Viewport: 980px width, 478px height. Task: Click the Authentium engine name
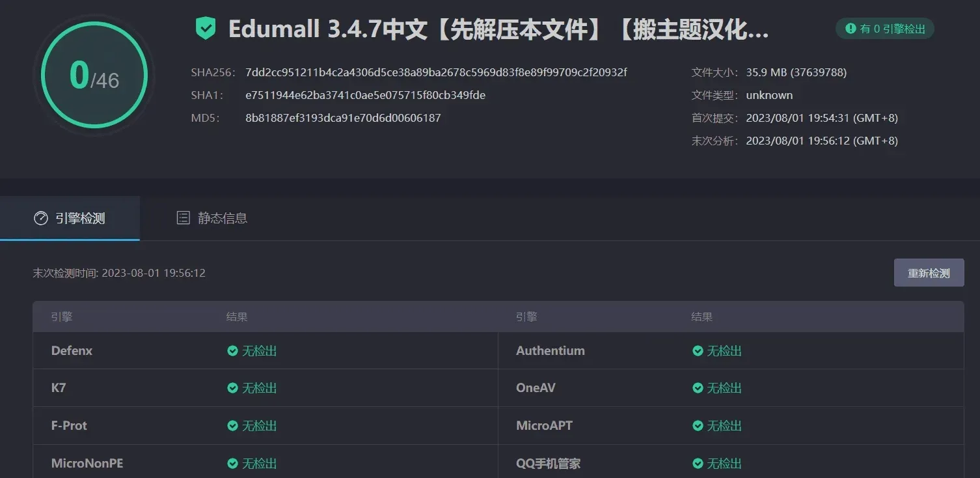tap(551, 351)
